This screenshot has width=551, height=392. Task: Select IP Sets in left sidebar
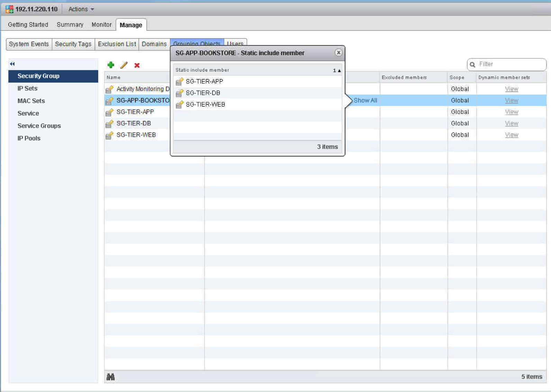(27, 88)
